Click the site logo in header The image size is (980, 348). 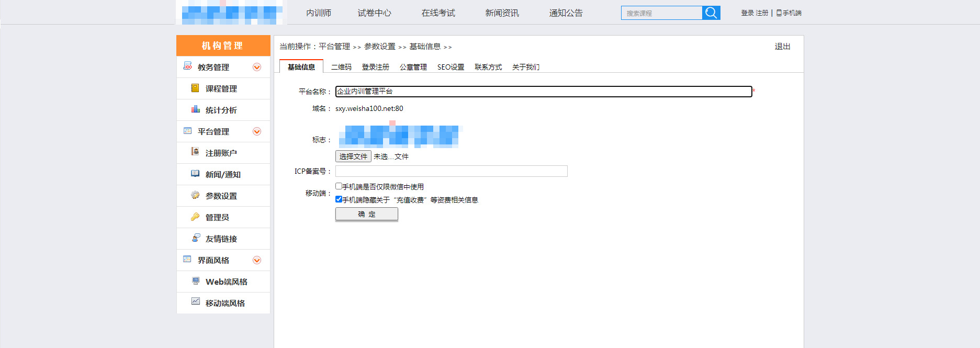tap(232, 13)
